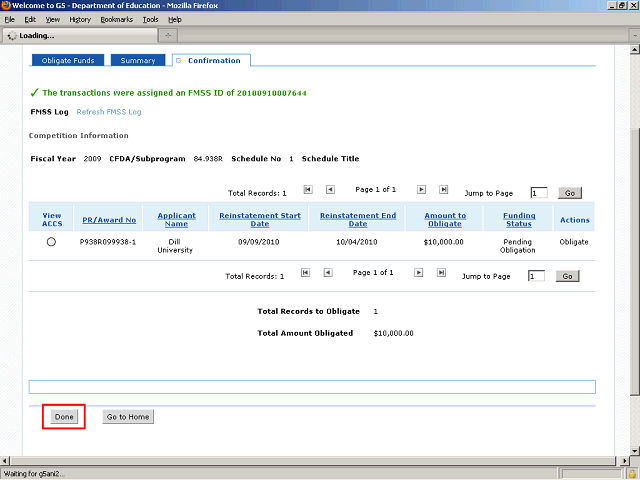
Task: Click horizontal scrollbar left arrow
Action: [x=4, y=461]
